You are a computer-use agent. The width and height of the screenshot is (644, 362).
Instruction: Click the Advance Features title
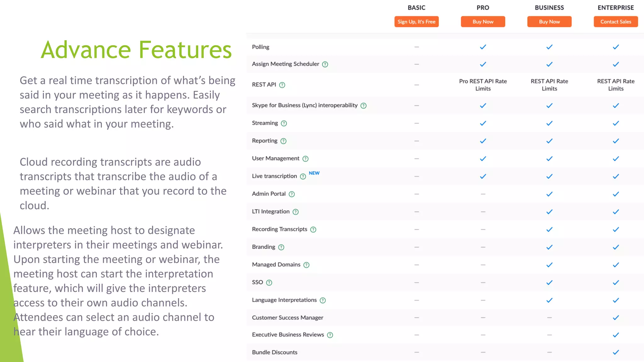click(136, 50)
